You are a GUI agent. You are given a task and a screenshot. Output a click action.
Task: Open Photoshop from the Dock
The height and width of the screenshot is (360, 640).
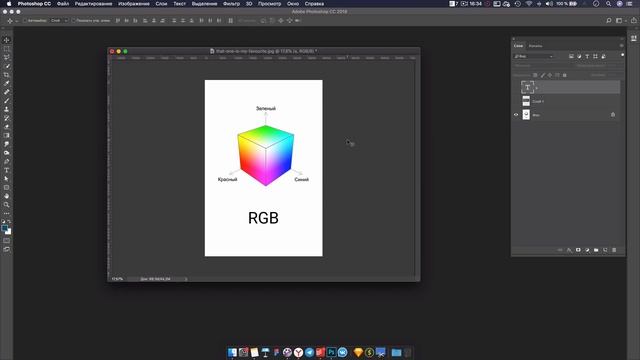coord(331,352)
